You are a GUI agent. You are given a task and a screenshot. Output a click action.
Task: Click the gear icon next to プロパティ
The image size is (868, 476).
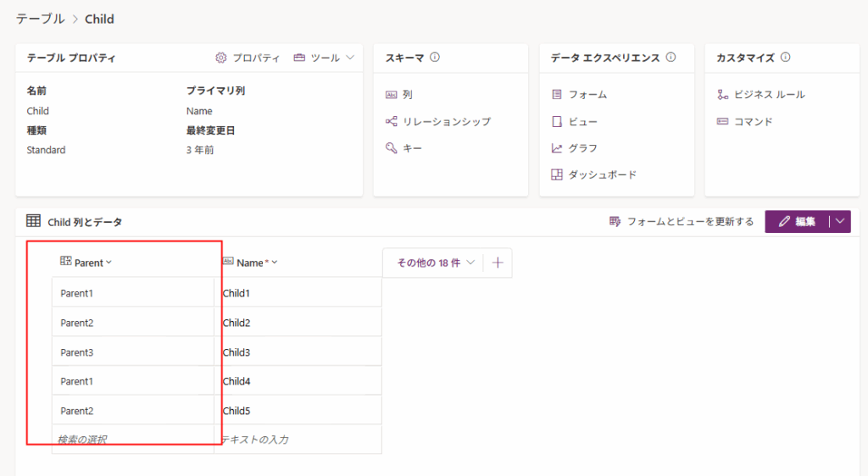221,58
